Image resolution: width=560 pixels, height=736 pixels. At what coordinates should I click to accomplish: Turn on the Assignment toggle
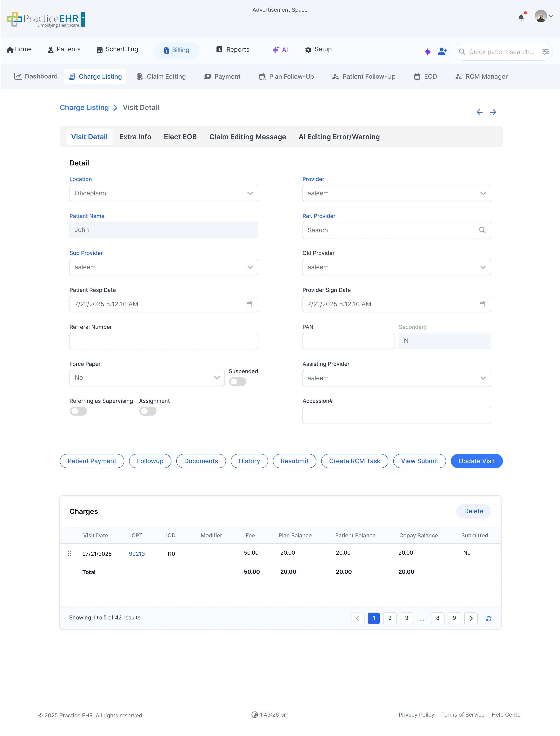[148, 411]
